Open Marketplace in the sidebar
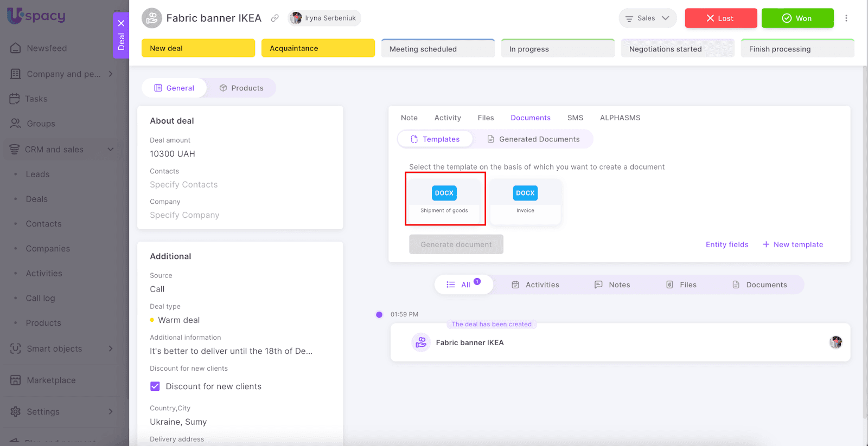 (x=51, y=380)
